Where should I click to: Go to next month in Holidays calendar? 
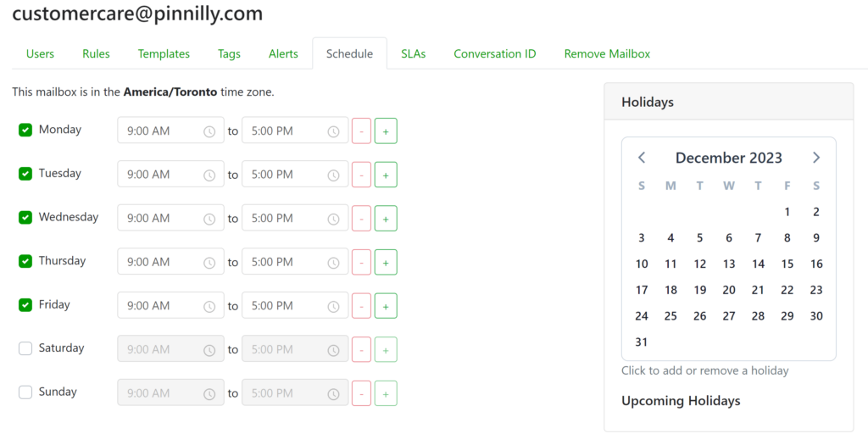click(816, 158)
